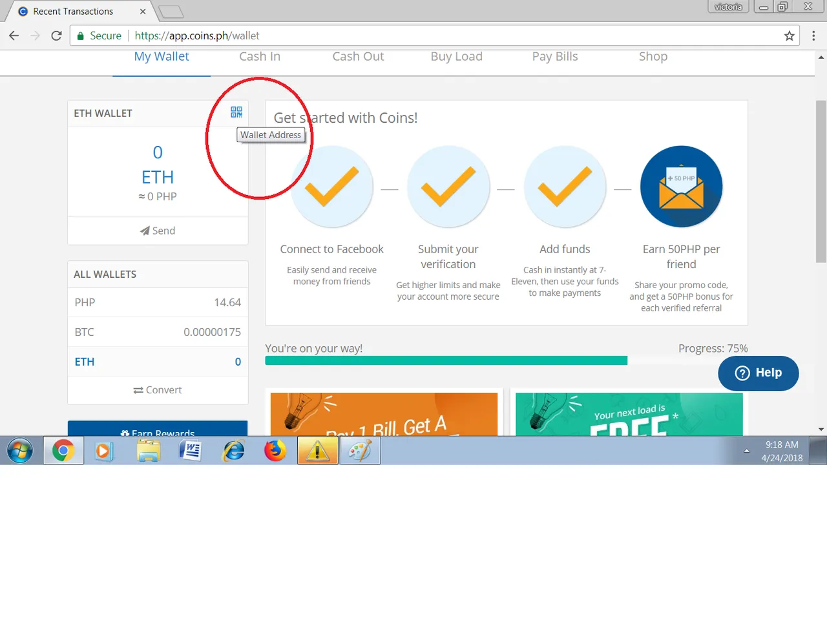Go back with the browser back arrow

[14, 36]
